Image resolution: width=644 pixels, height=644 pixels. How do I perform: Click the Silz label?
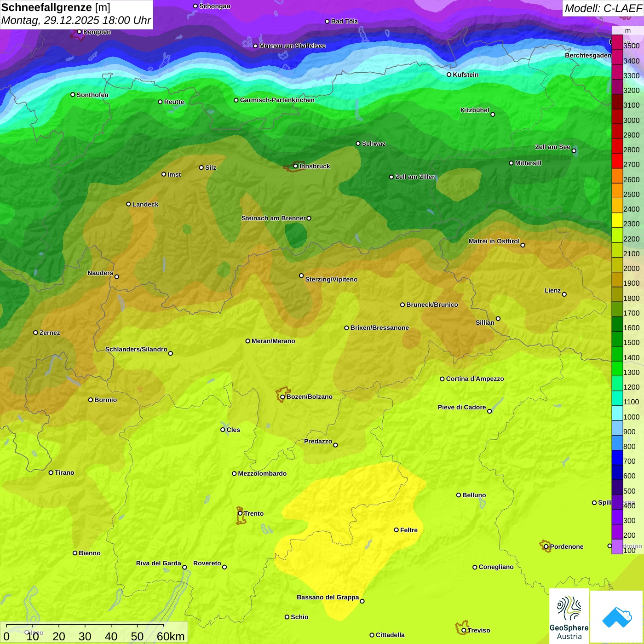(211, 167)
